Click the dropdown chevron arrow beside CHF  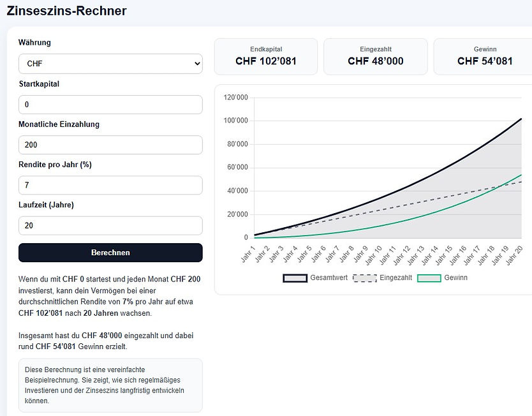click(196, 64)
